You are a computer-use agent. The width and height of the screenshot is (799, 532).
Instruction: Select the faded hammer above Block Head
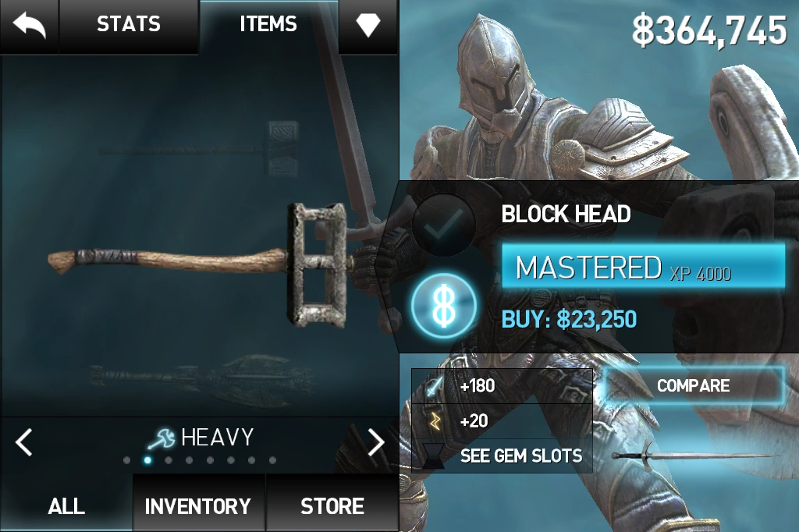[x=199, y=149]
